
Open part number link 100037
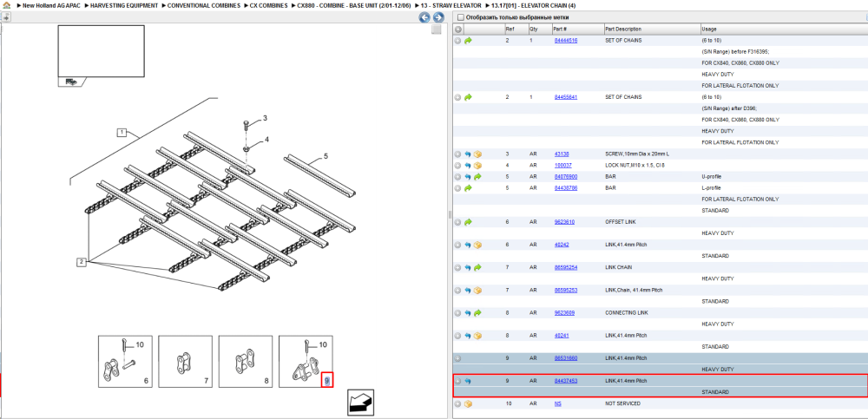click(563, 166)
